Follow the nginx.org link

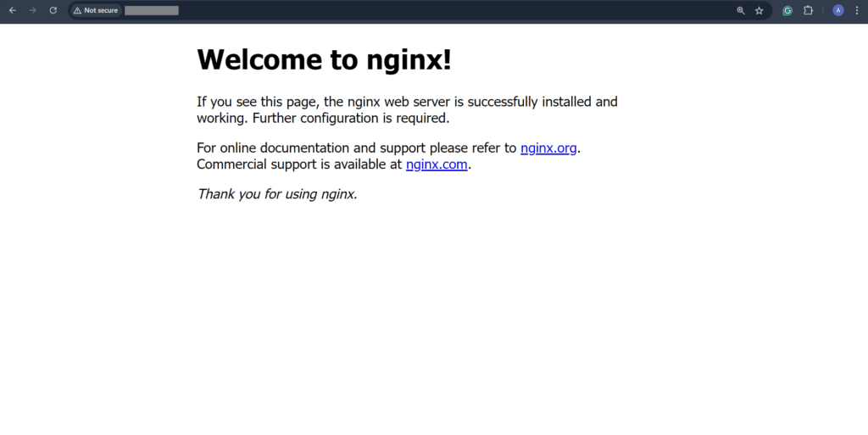click(548, 148)
